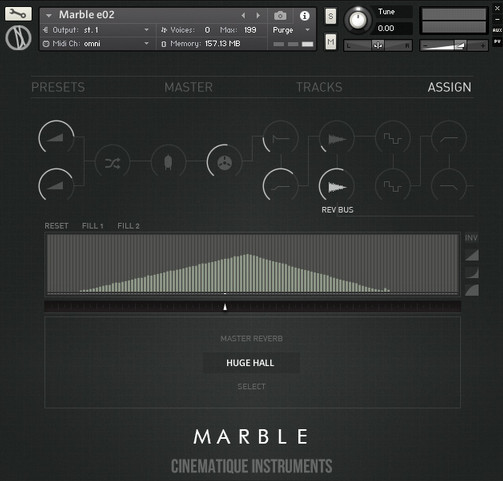Screen dimensions: 503x481
Task: Toggle the Mute M button
Action: coord(330,42)
